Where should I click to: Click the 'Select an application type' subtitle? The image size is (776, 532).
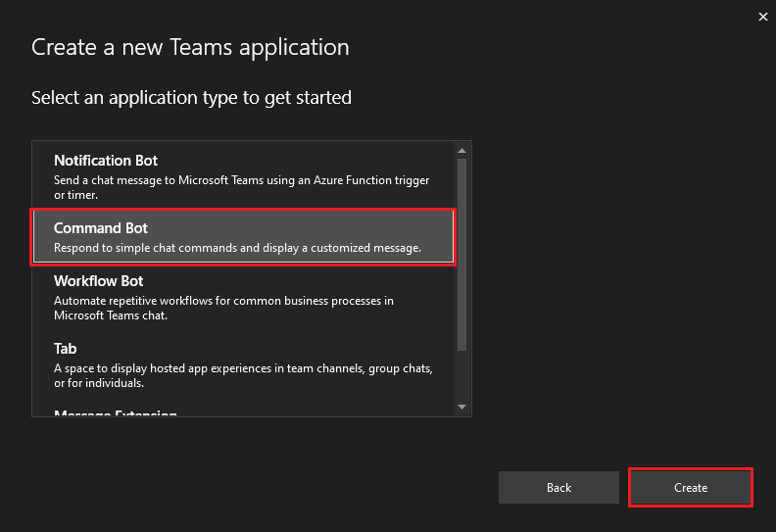(191, 98)
